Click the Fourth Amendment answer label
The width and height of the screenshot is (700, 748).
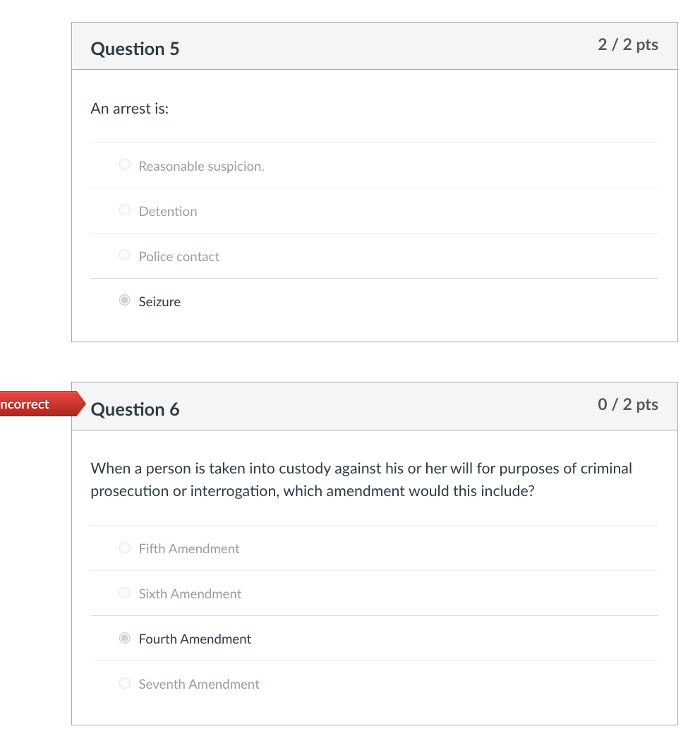click(x=195, y=639)
